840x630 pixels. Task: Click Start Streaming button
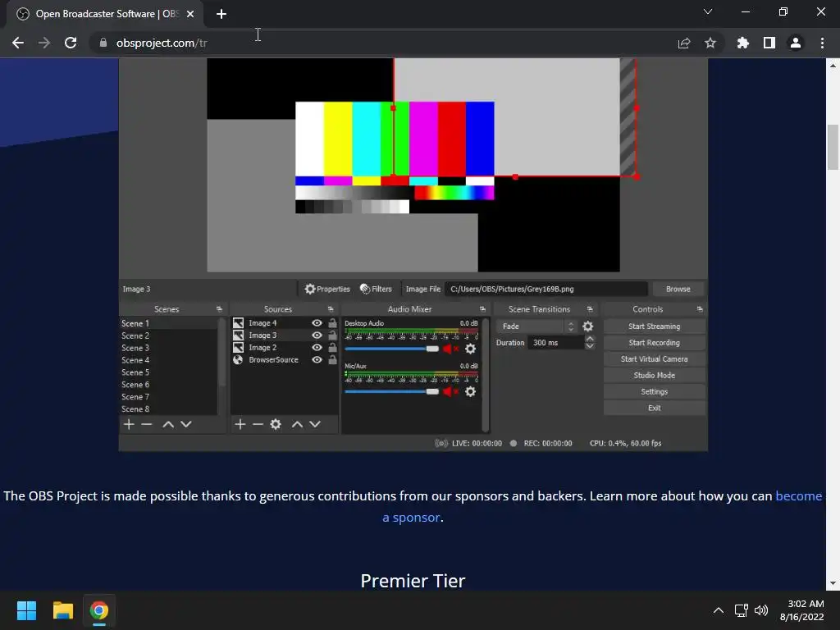654,326
